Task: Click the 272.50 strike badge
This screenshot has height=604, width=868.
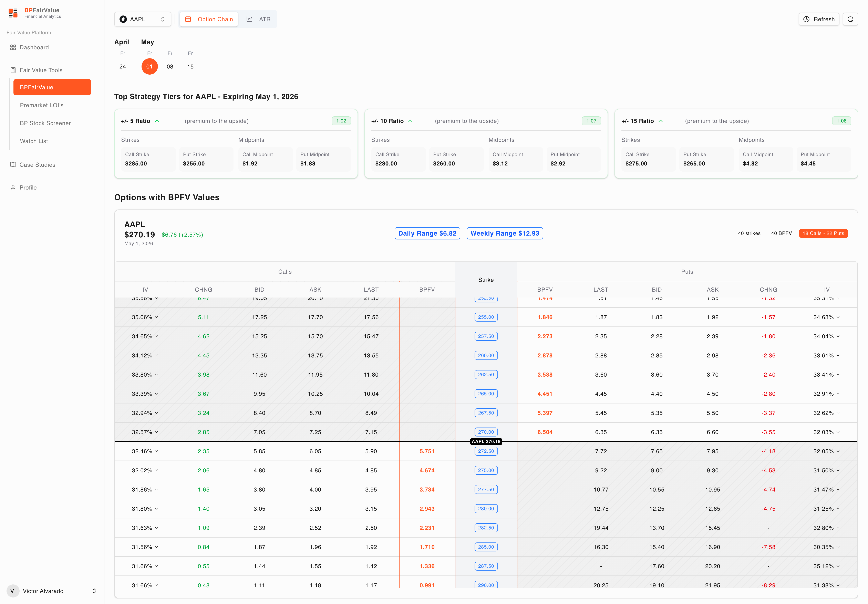Action: pos(486,451)
